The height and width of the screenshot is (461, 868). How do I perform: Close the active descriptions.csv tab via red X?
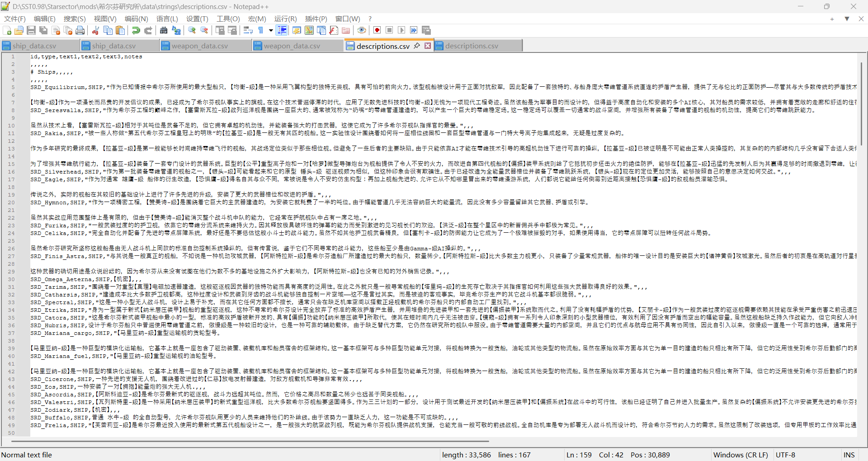tap(427, 46)
